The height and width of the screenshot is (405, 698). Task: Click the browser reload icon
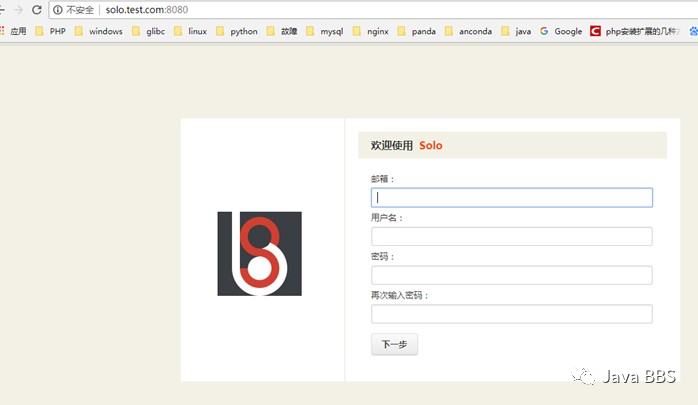tap(37, 9)
